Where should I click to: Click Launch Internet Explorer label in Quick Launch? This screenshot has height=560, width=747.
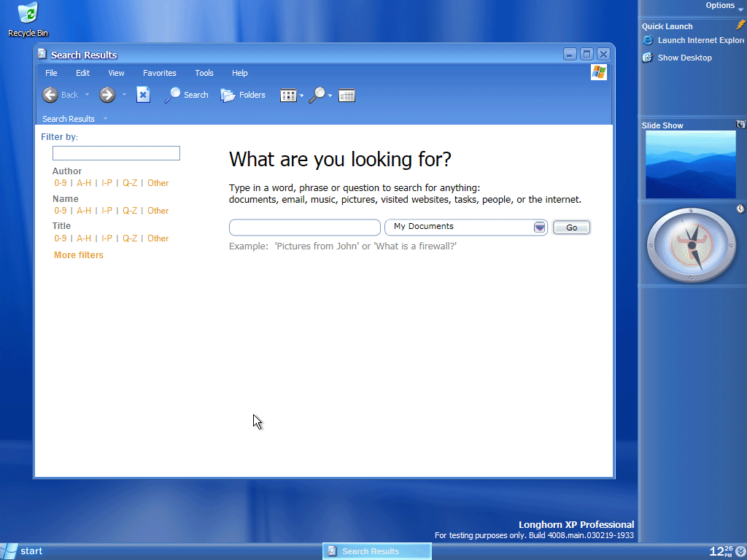pyautogui.click(x=701, y=41)
